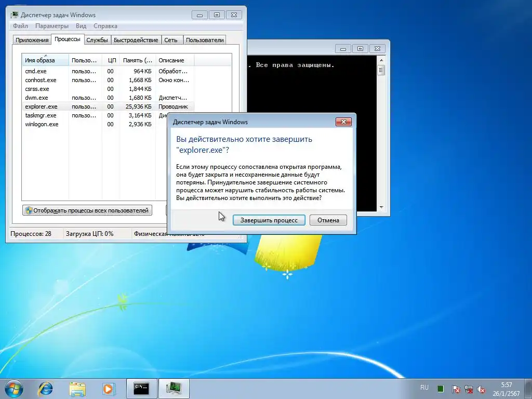This screenshot has height=399, width=532.
Task: Open Windows Explorer folder taskbar icon
Action: pyautogui.click(x=77, y=389)
